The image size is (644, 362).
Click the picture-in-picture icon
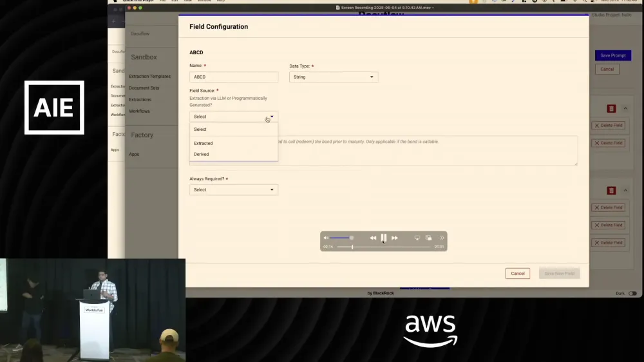tap(429, 238)
